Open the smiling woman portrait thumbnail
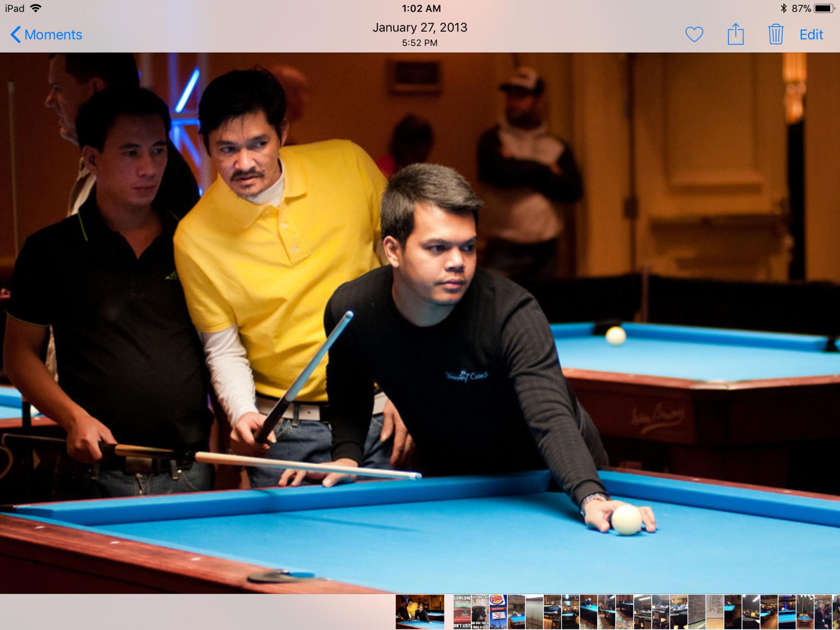The width and height of the screenshot is (840, 630). 823,612
